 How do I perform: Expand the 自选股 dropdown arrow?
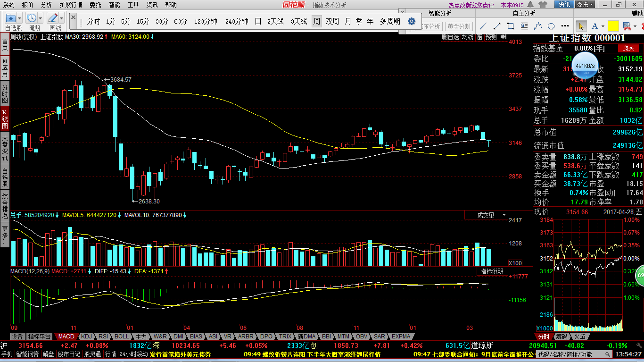click(19, 18)
